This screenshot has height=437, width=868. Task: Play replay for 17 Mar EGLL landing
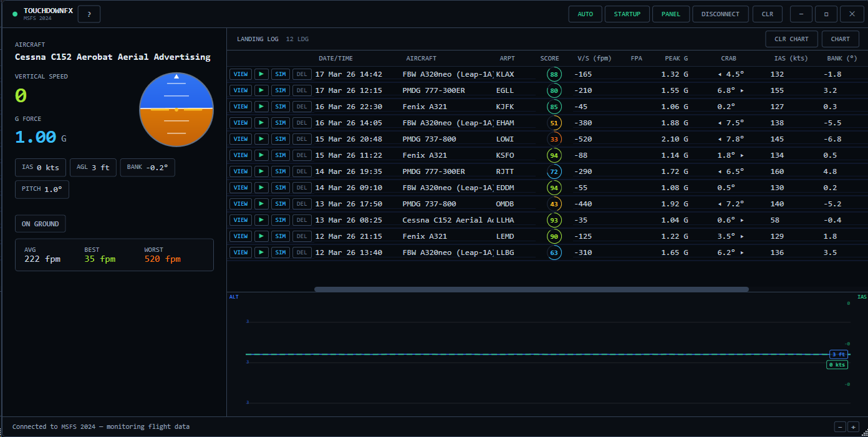(261, 90)
